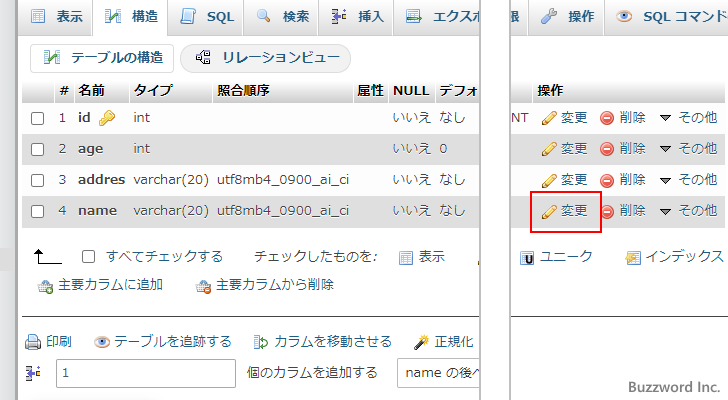Click the primary key icon beside id

click(107, 118)
